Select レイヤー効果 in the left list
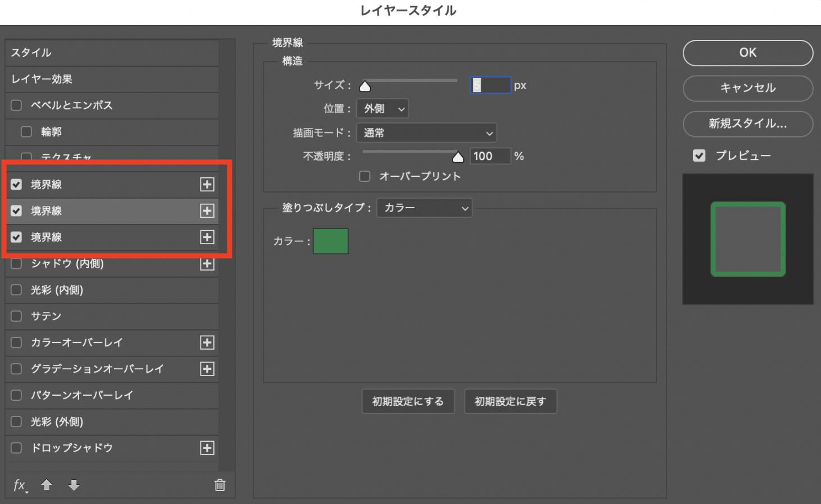The width and height of the screenshot is (821, 504). [x=112, y=79]
